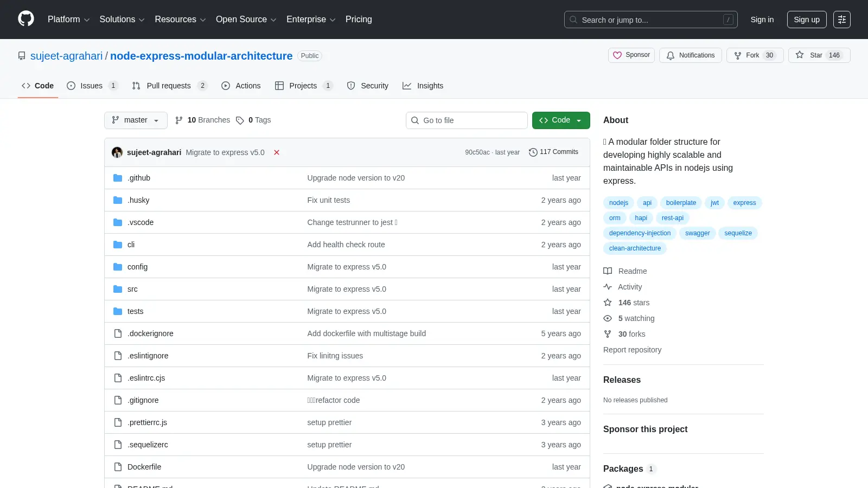Switch to the Security tab
Viewport: 868px width, 488px height.
(x=368, y=86)
